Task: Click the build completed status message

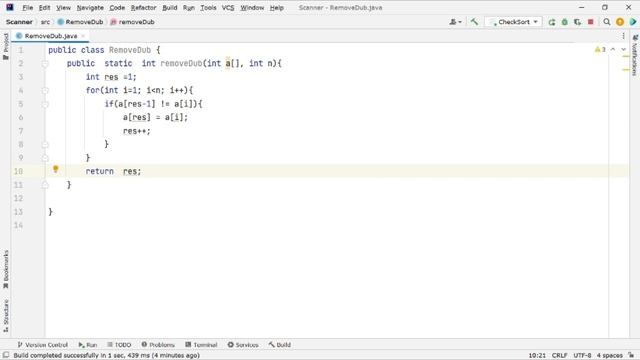Action: [107, 356]
